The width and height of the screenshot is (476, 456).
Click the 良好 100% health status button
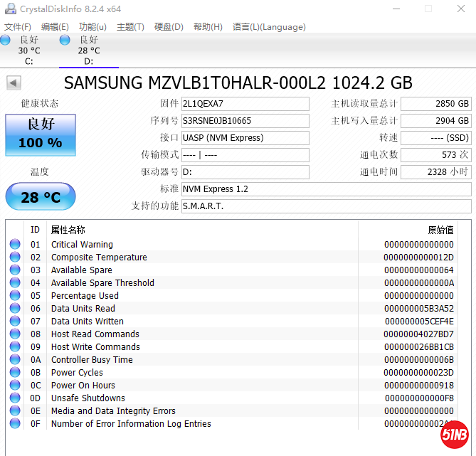pos(40,134)
